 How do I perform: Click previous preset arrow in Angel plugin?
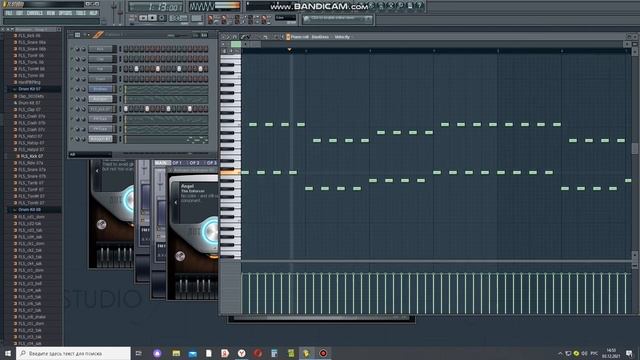coord(176,202)
